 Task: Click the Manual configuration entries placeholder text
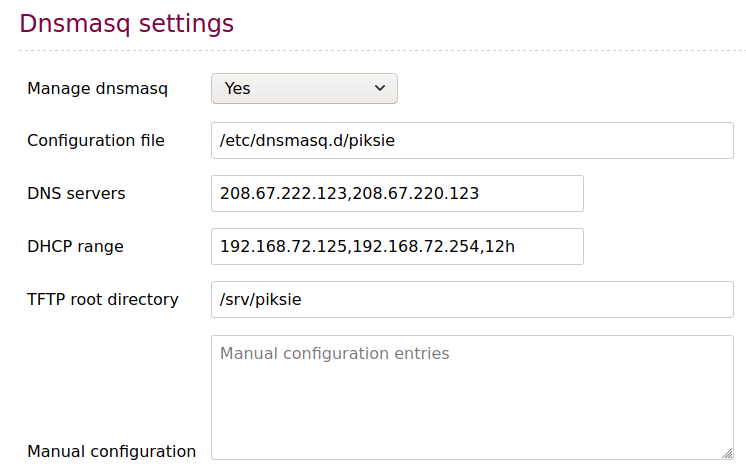tap(334, 354)
